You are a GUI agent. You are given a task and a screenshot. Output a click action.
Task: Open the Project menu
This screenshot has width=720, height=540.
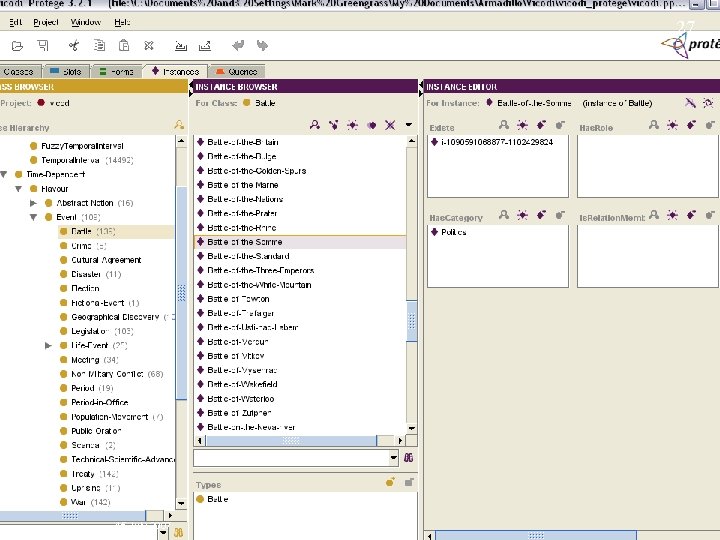coord(46,22)
